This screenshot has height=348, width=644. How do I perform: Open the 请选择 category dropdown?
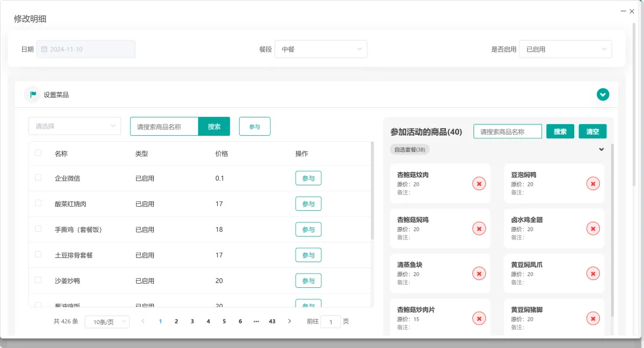75,126
